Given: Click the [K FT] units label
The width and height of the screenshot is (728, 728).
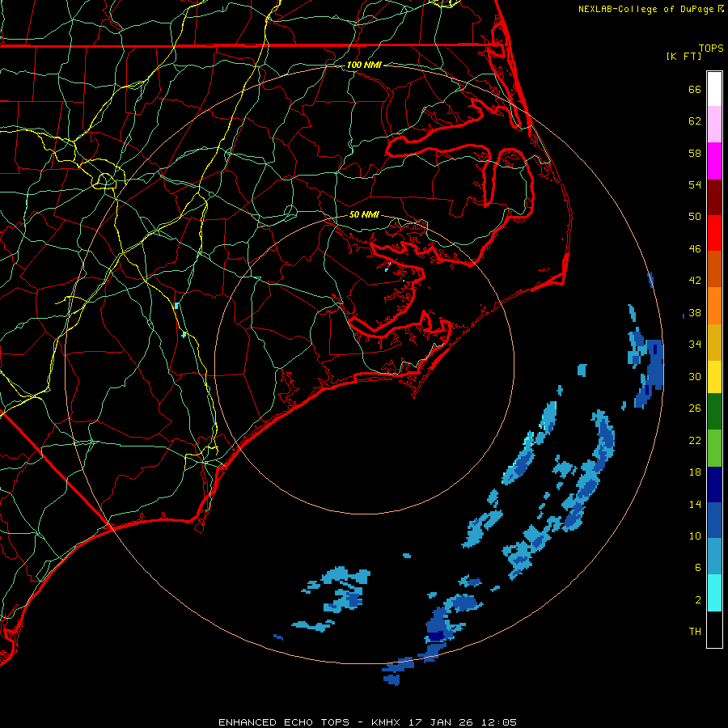Looking at the screenshot, I should 684,56.
